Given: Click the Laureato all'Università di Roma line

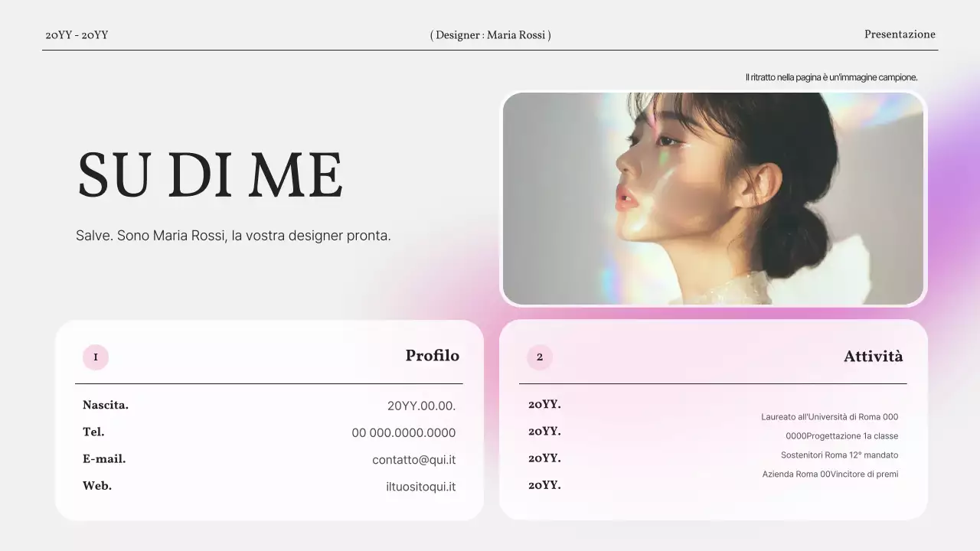Looking at the screenshot, I should click(x=830, y=417).
